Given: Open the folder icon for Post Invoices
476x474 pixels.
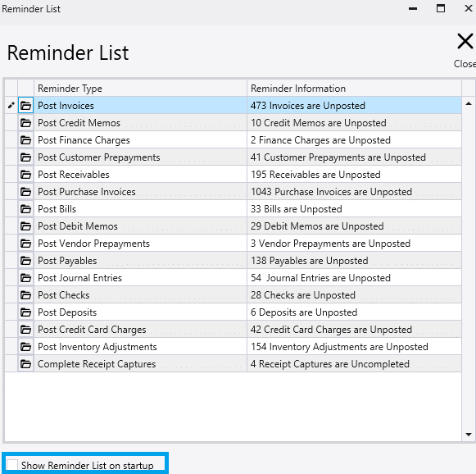Looking at the screenshot, I should [x=25, y=106].
